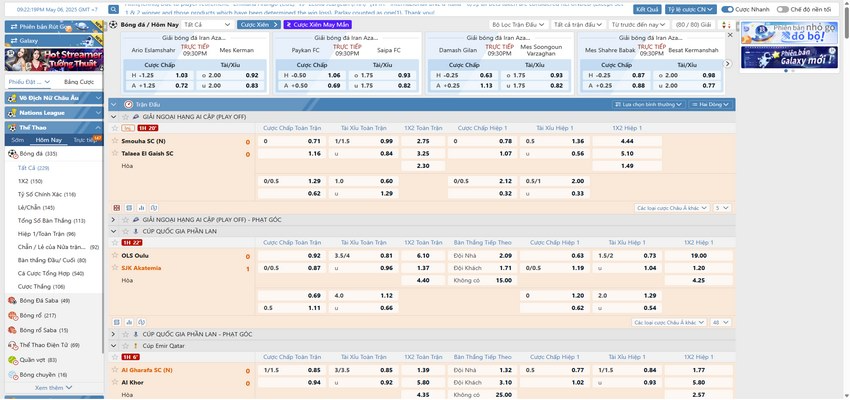The image size is (850, 400).
Task: Switch to the Sớm tab
Action: coord(17,140)
